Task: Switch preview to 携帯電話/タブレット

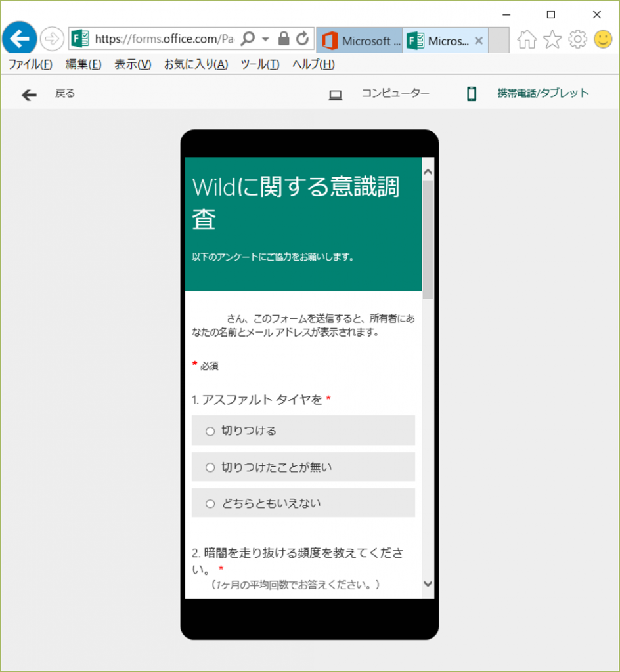Action: pyautogui.click(x=542, y=93)
